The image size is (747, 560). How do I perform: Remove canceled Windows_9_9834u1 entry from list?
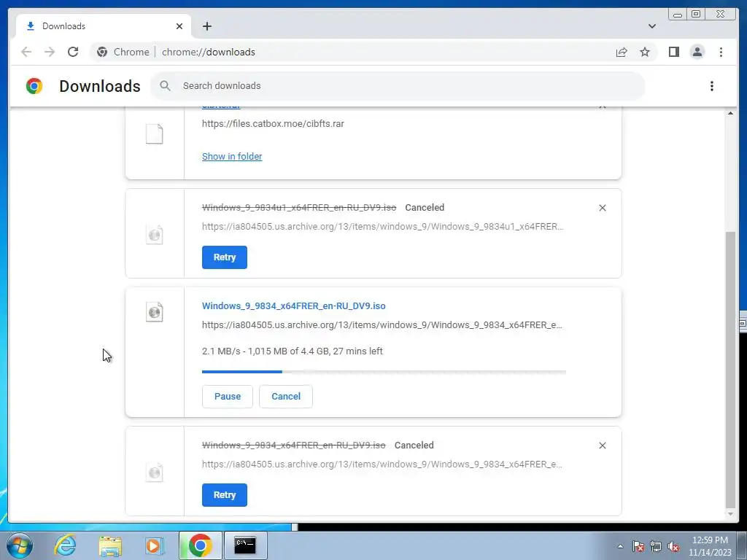click(x=602, y=208)
